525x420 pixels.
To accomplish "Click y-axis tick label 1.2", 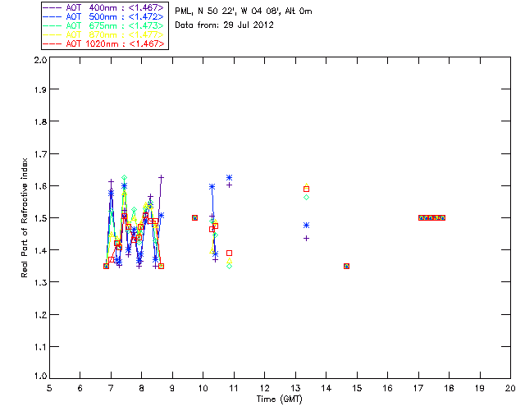I will point(40,314).
